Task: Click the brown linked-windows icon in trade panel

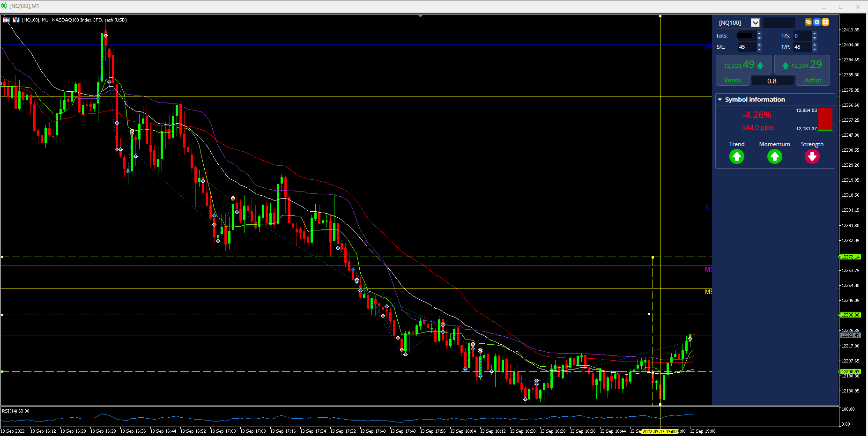Action: (808, 22)
